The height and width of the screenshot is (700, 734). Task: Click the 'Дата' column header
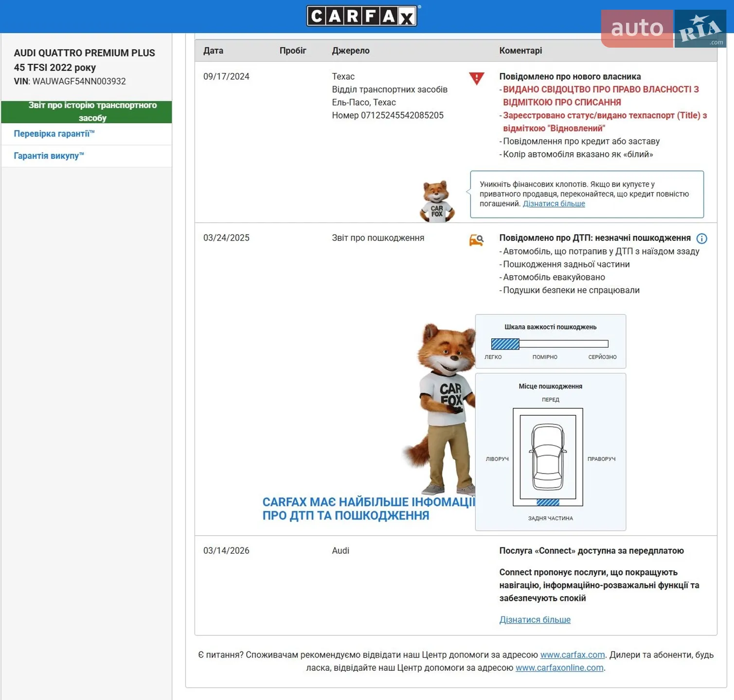point(214,51)
